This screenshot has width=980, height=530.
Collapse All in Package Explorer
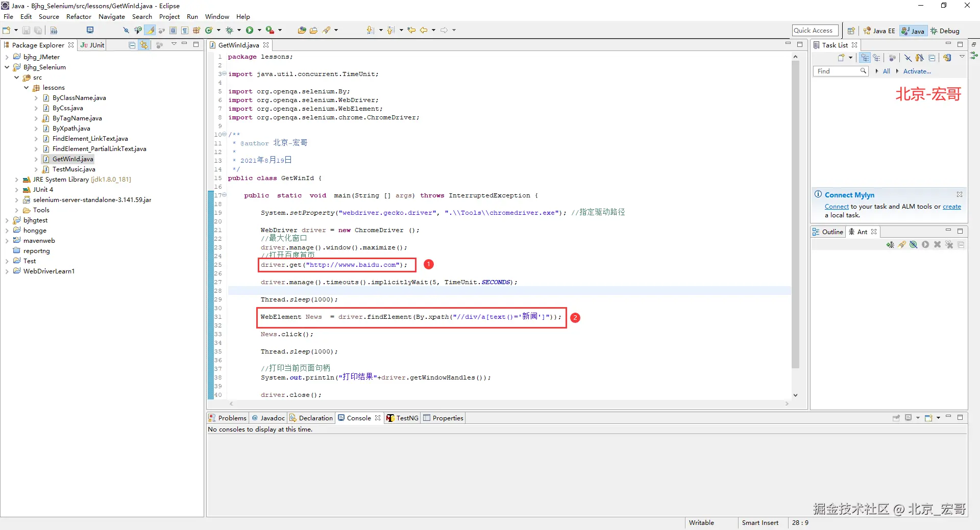[132, 45]
